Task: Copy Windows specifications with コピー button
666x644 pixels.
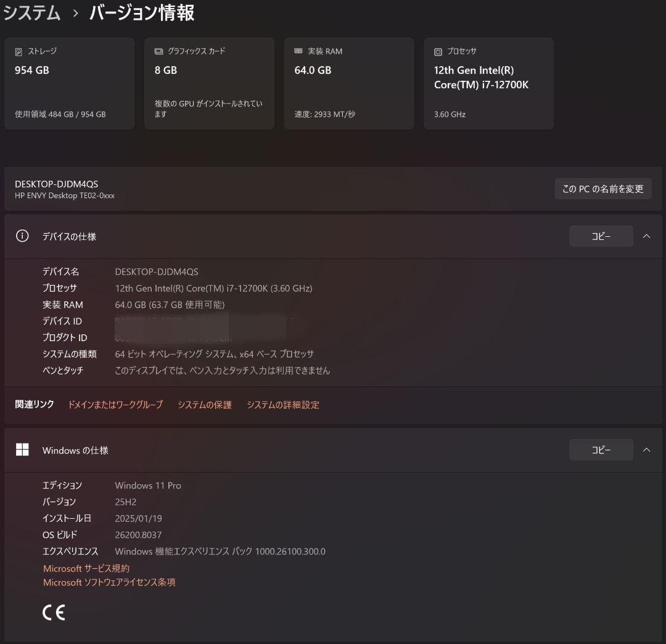Action: coord(601,450)
